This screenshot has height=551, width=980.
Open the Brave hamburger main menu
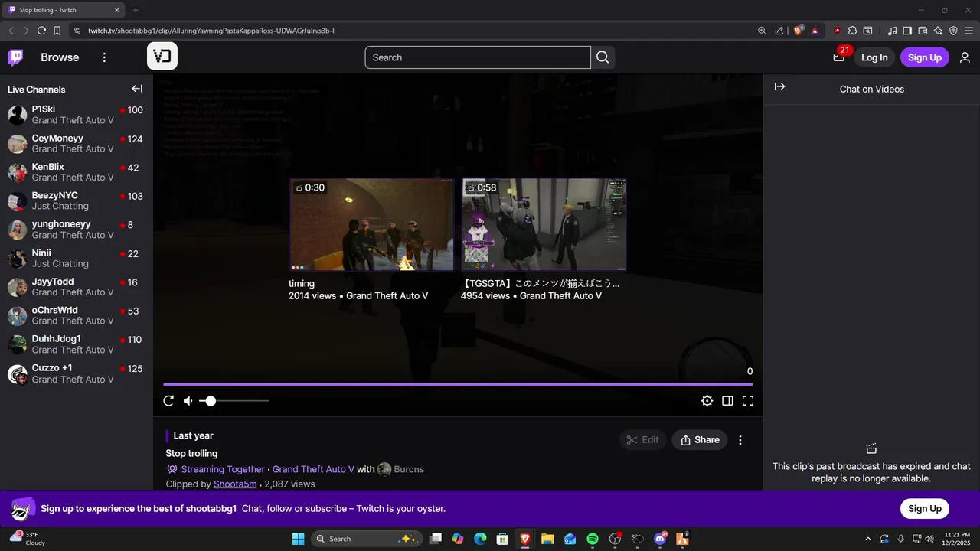969,31
